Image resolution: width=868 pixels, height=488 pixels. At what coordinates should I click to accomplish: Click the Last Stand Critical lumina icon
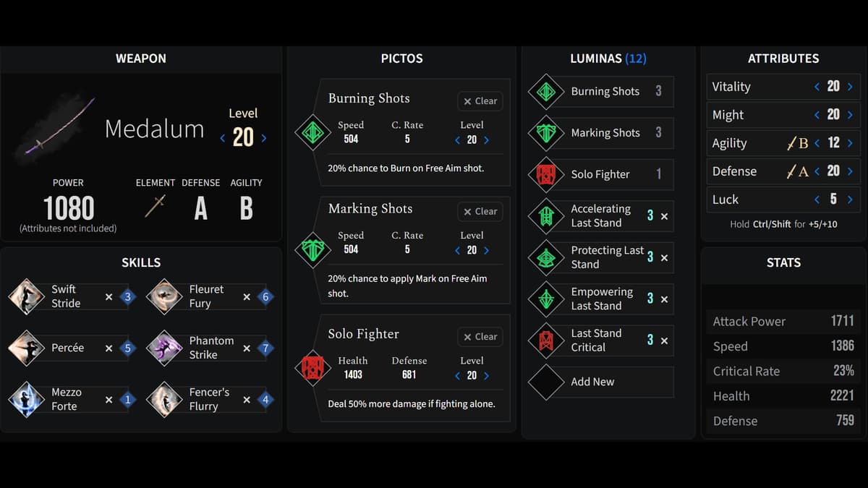pos(546,341)
